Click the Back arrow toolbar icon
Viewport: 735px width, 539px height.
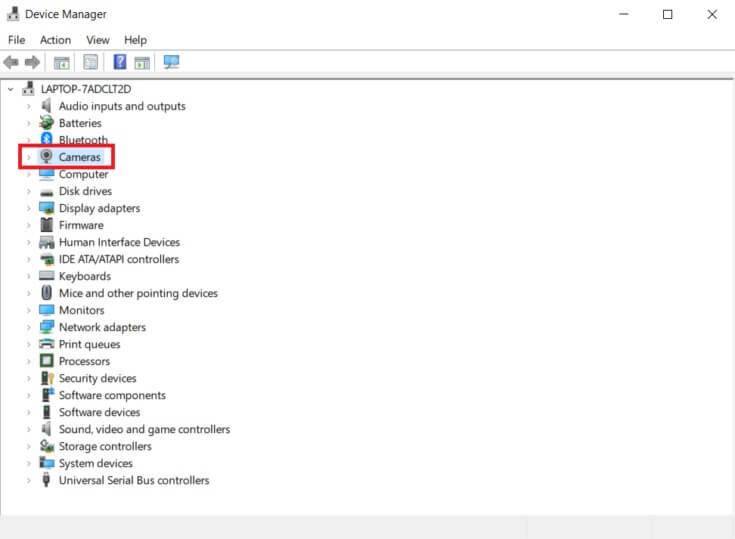coord(11,62)
